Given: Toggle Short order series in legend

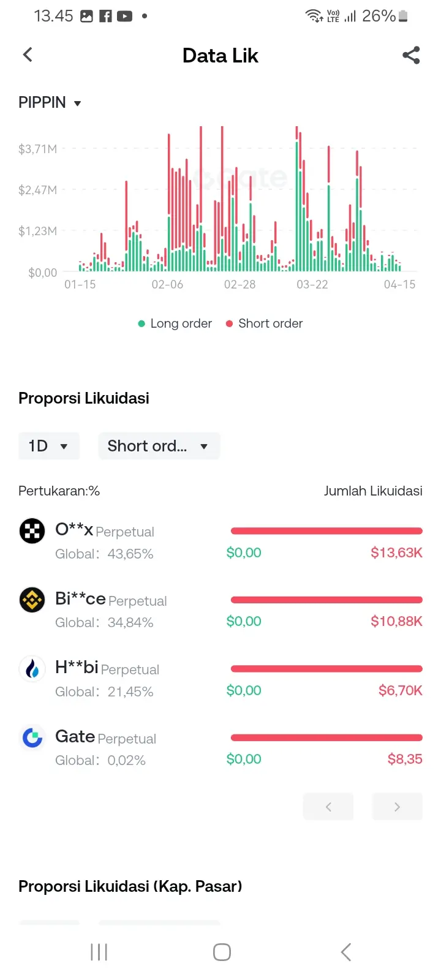Looking at the screenshot, I should click(264, 323).
